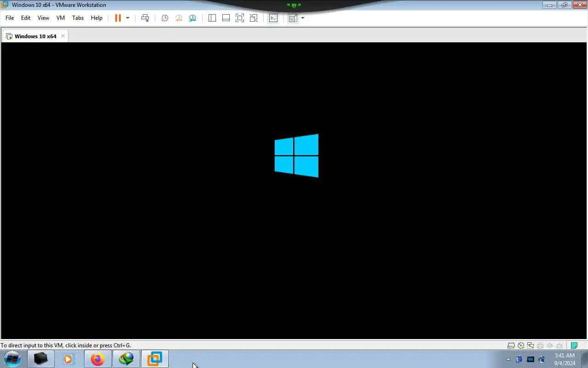Open the File menu
This screenshot has width=588, height=368.
coord(10,18)
